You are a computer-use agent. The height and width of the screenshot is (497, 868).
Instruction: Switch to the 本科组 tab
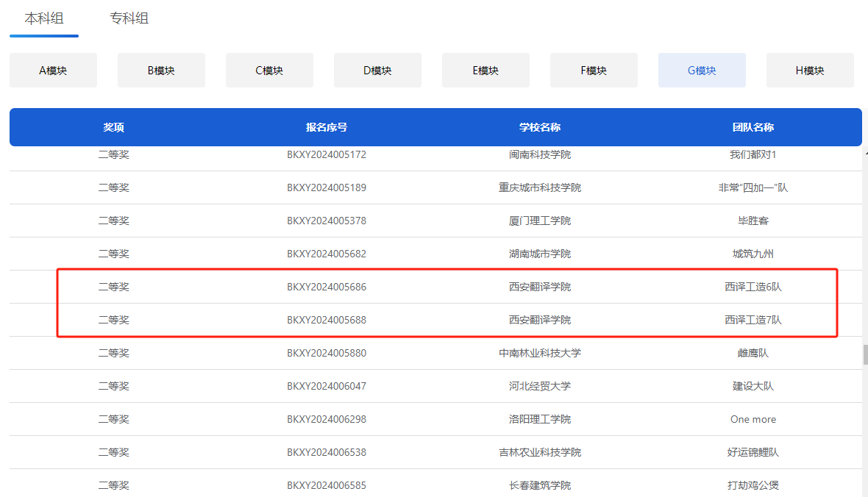44,18
